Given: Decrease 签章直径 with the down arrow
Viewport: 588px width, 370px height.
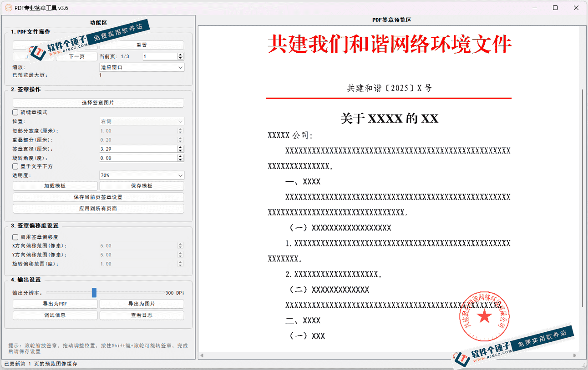Looking at the screenshot, I should 181,151.
